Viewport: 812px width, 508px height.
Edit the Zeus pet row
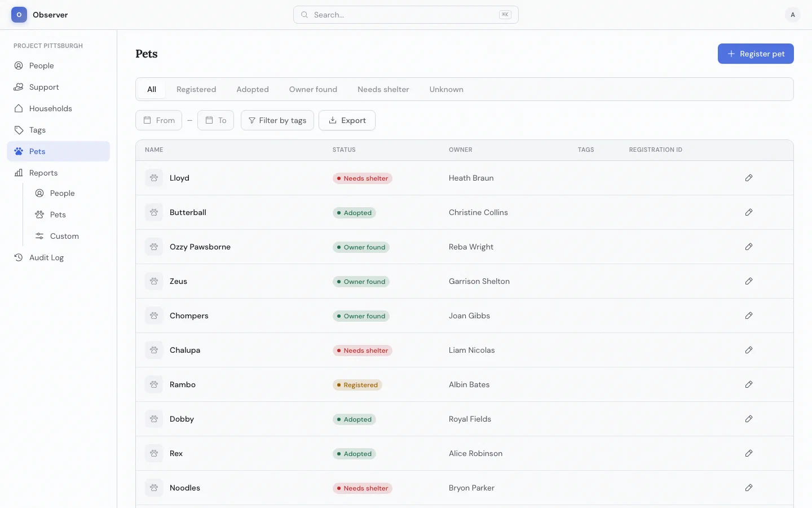pos(749,281)
